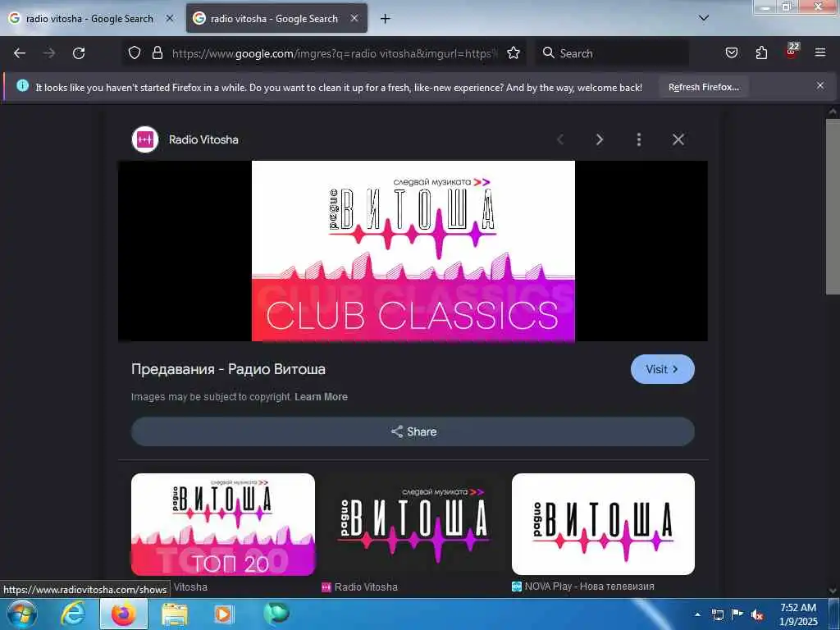Click the Firefox taskbar icon
The image size is (840, 630).
coord(124,614)
